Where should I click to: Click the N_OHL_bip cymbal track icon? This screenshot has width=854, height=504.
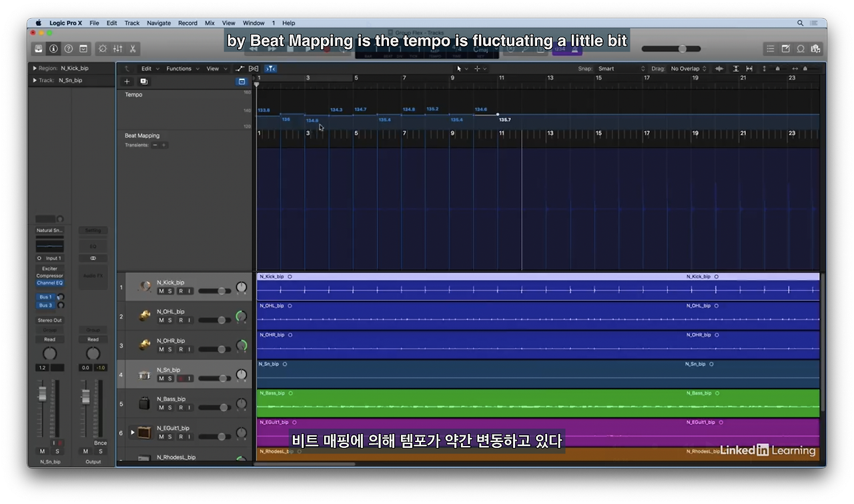click(x=144, y=316)
